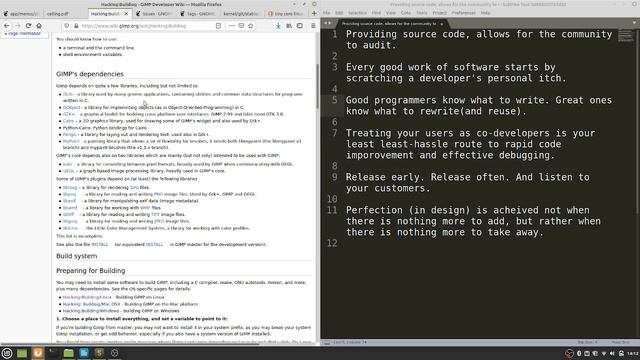The height and width of the screenshot is (360, 640).
Task: Click Firefox page horizontal scrollbar
Action: (130, 344)
